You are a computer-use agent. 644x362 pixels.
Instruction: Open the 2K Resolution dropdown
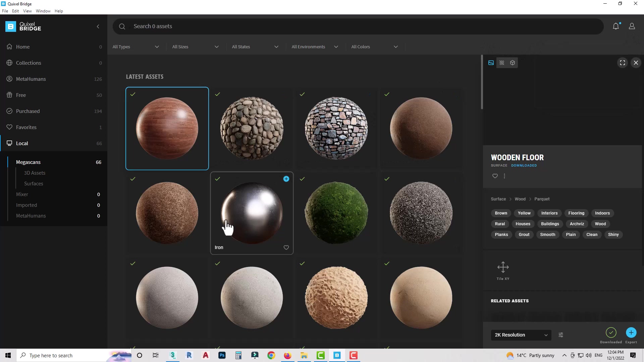tap(521, 335)
